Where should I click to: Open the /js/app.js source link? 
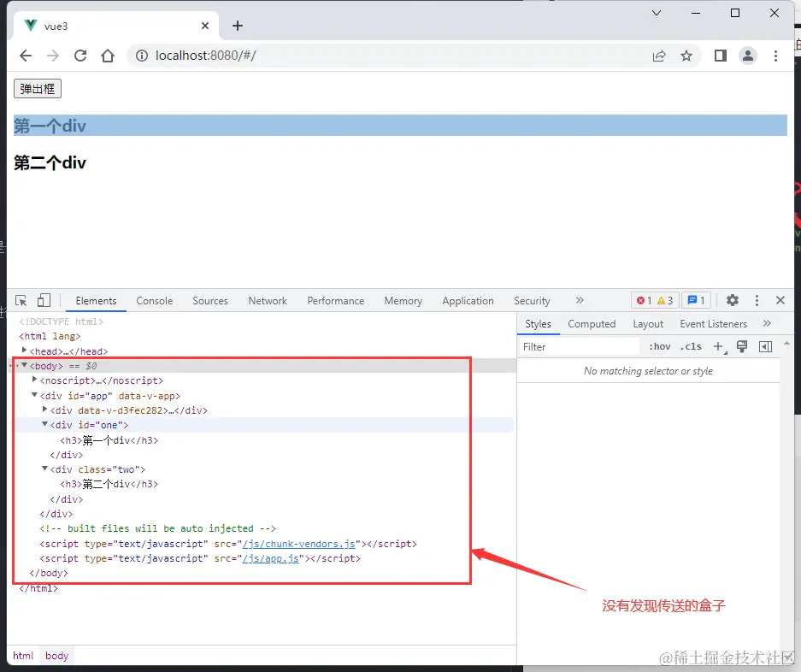pyautogui.click(x=271, y=558)
